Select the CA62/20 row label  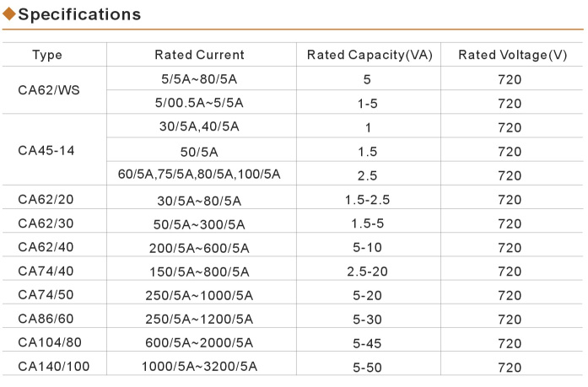46,199
